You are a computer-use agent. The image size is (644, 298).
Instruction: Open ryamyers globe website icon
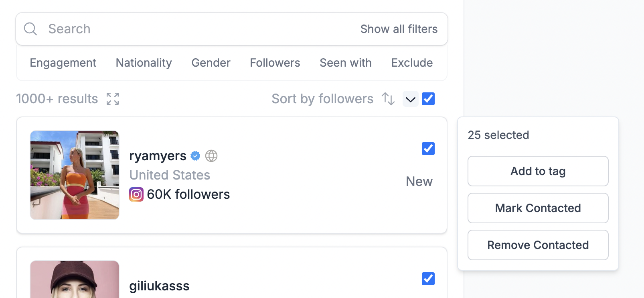(211, 156)
